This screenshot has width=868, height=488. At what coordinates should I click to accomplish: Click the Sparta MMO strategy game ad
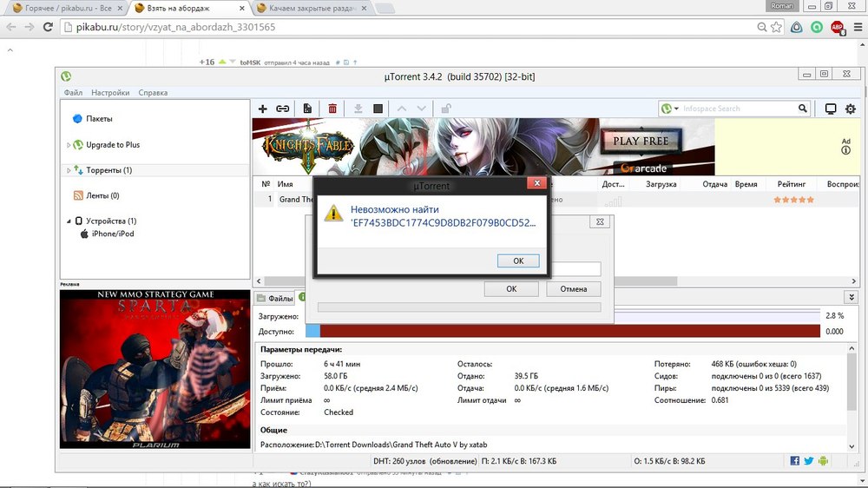[155, 369]
